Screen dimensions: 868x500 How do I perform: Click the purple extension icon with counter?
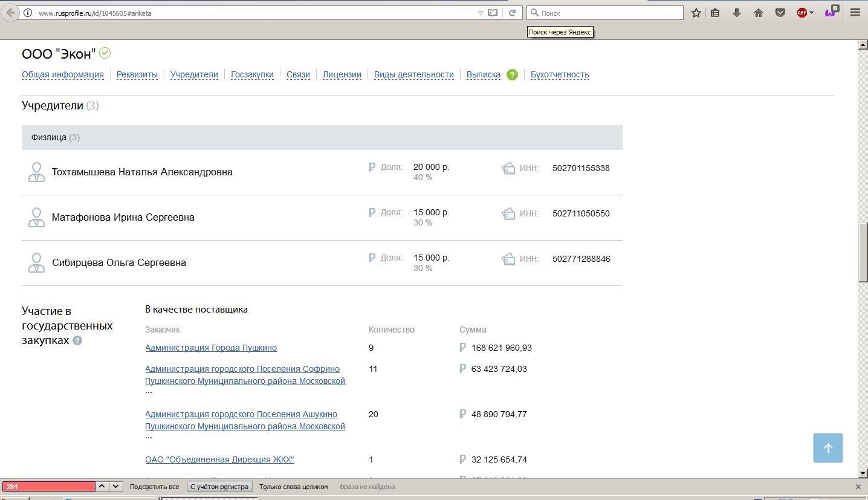click(x=832, y=12)
